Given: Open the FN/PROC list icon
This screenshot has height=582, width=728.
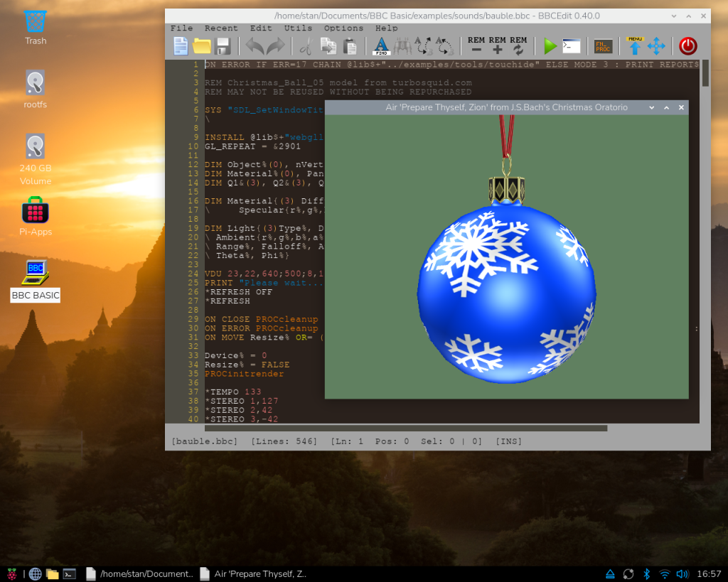Looking at the screenshot, I should coord(603,46).
